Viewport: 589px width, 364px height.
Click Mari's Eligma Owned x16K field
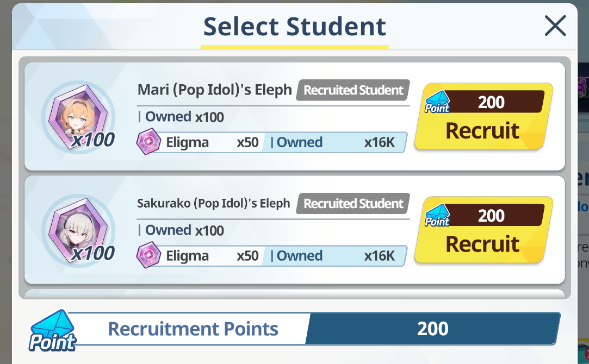pyautogui.click(x=334, y=142)
